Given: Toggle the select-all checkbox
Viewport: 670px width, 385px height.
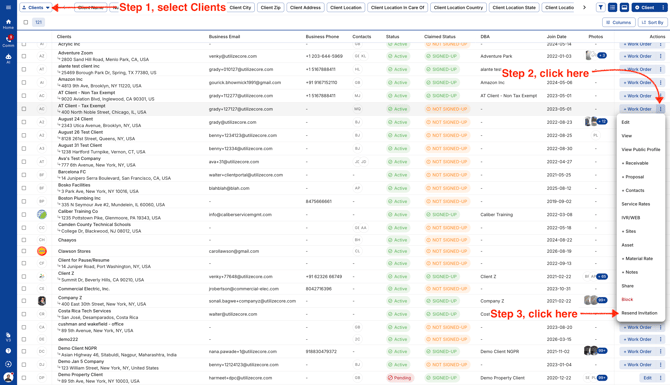Looking at the screenshot, I should 26,22.
